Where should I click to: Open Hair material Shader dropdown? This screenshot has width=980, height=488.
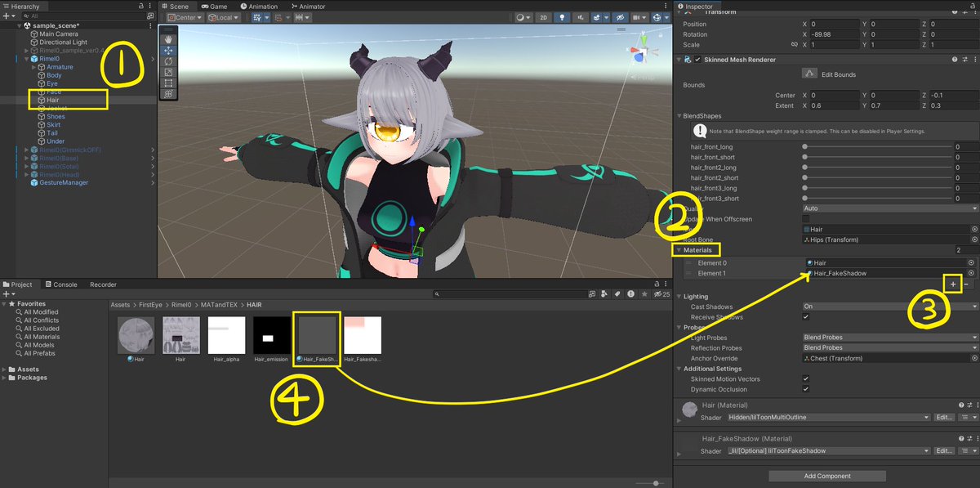pyautogui.click(x=828, y=418)
